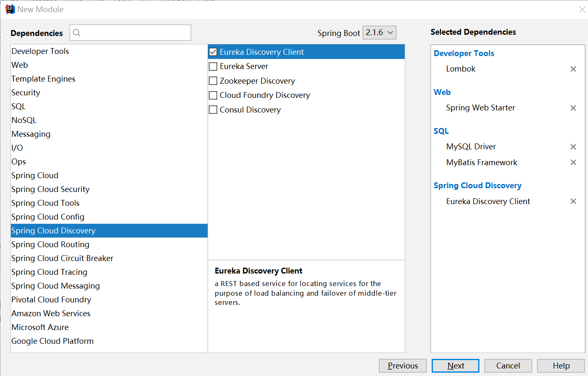The image size is (588, 376).
Task: Remove Eureka Discovery Client from selected list
Action: click(573, 201)
